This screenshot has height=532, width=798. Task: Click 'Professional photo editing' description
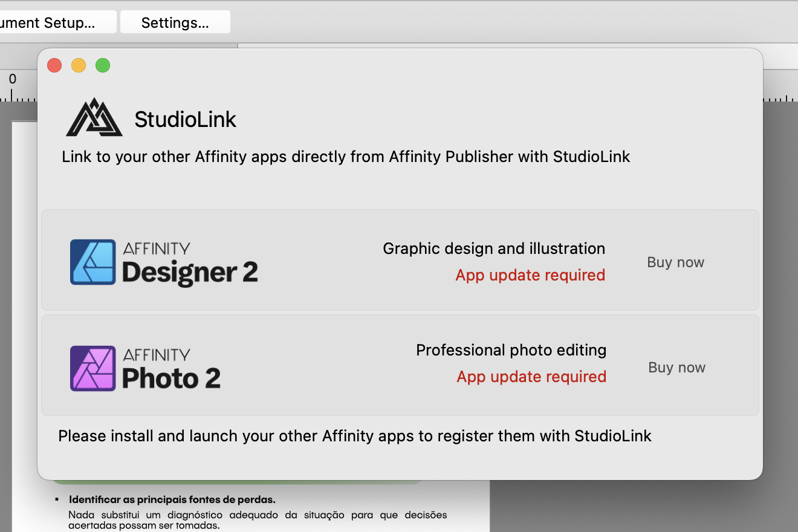[511, 350]
